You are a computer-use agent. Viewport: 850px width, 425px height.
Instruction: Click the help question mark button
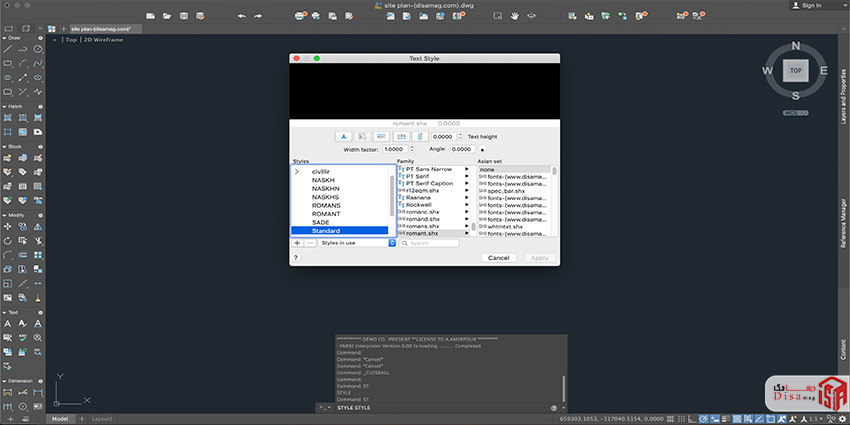point(296,258)
